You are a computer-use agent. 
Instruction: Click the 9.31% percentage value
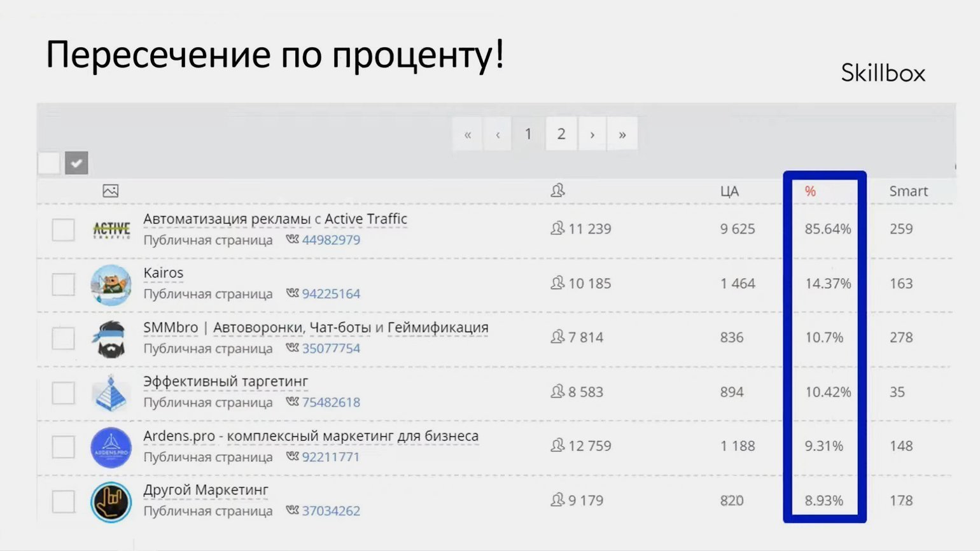824,446
